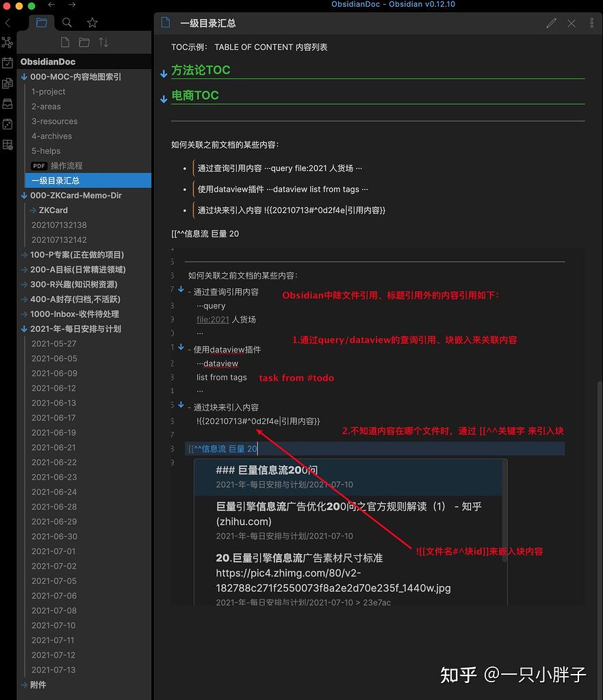This screenshot has width=603, height=700.
Task: Switch note to edit mode pencil icon
Action: [x=551, y=23]
